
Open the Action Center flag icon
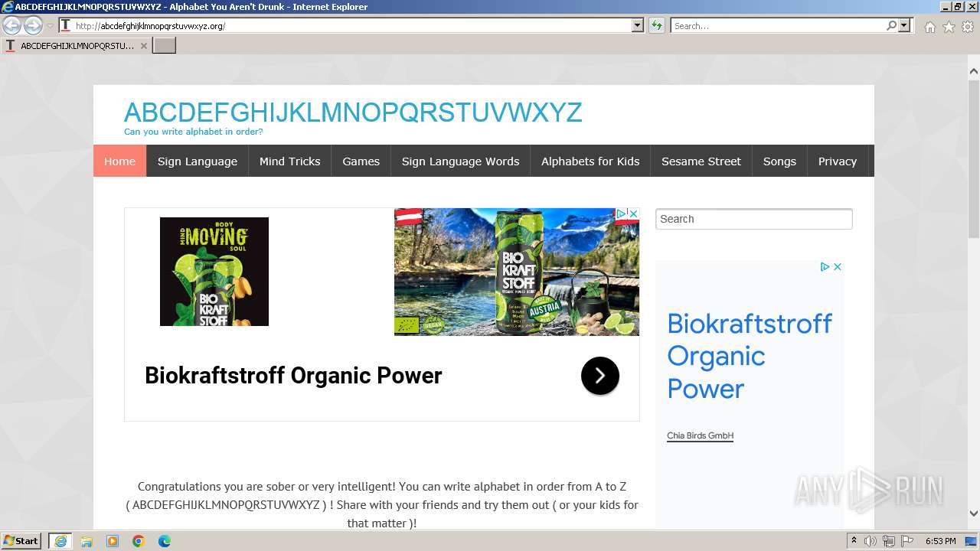(x=907, y=541)
